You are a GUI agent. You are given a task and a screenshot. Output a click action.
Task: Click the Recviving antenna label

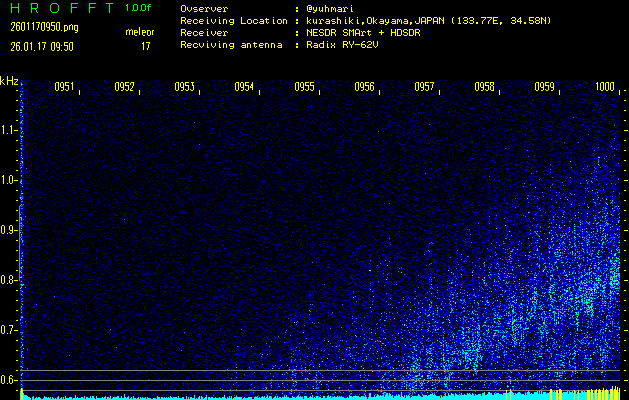(x=231, y=45)
